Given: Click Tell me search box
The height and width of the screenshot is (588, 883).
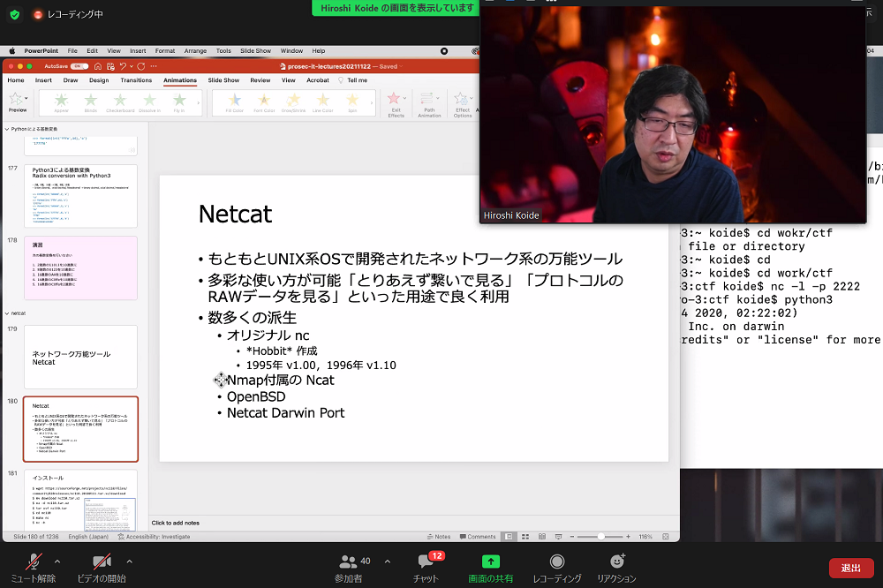Looking at the screenshot, I should pos(353,80).
